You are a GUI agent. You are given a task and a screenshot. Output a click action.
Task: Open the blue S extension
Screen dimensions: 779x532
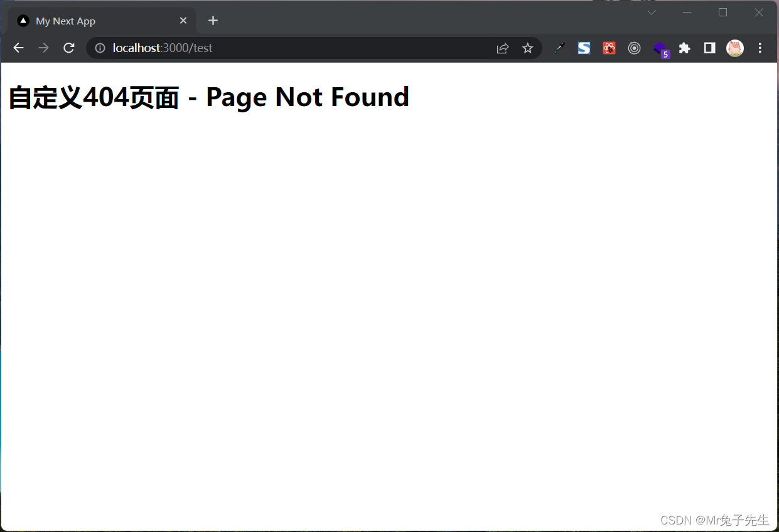[x=584, y=48]
